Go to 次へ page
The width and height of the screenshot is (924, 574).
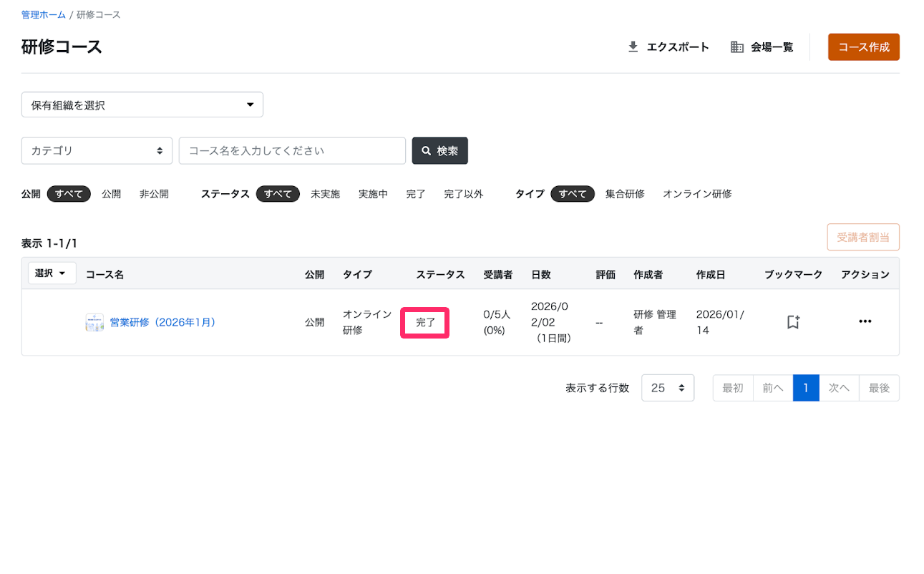click(x=839, y=388)
